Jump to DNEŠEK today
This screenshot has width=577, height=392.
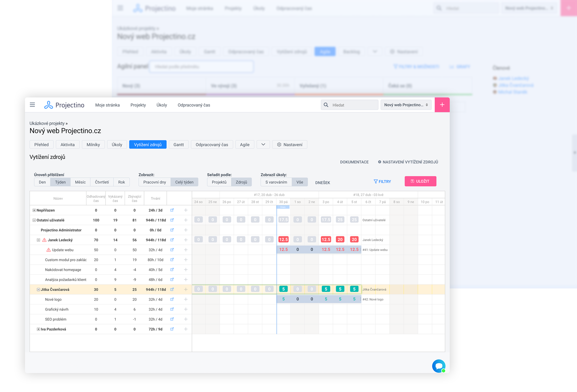[x=322, y=182]
